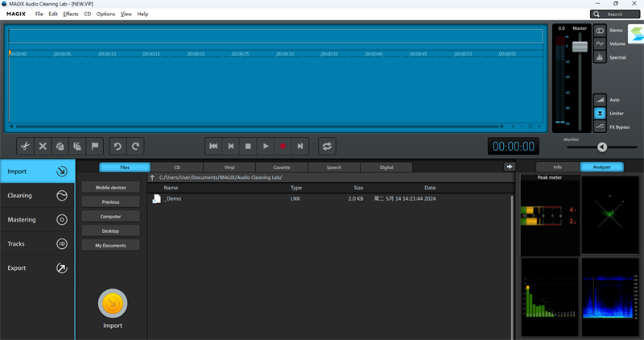Undo the last action
Viewport: 644px width, 340px height.
pos(118,146)
